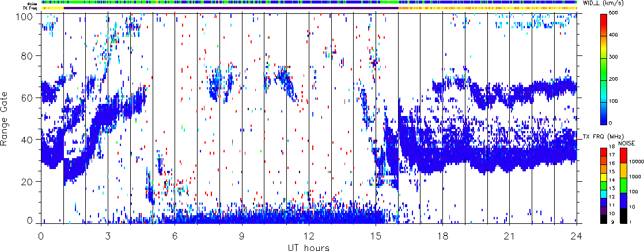Click the TX frequency strip above the plot
644x251 pixels.
(x=309, y=8)
